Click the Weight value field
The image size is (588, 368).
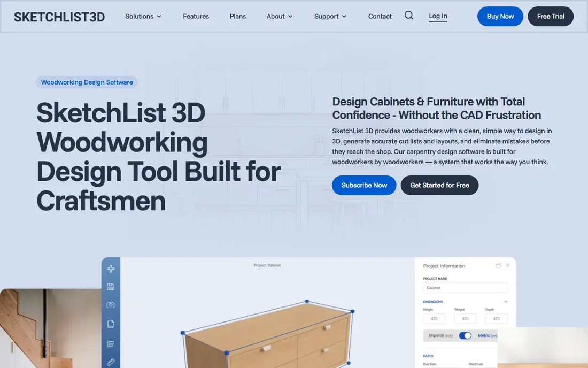(465, 318)
